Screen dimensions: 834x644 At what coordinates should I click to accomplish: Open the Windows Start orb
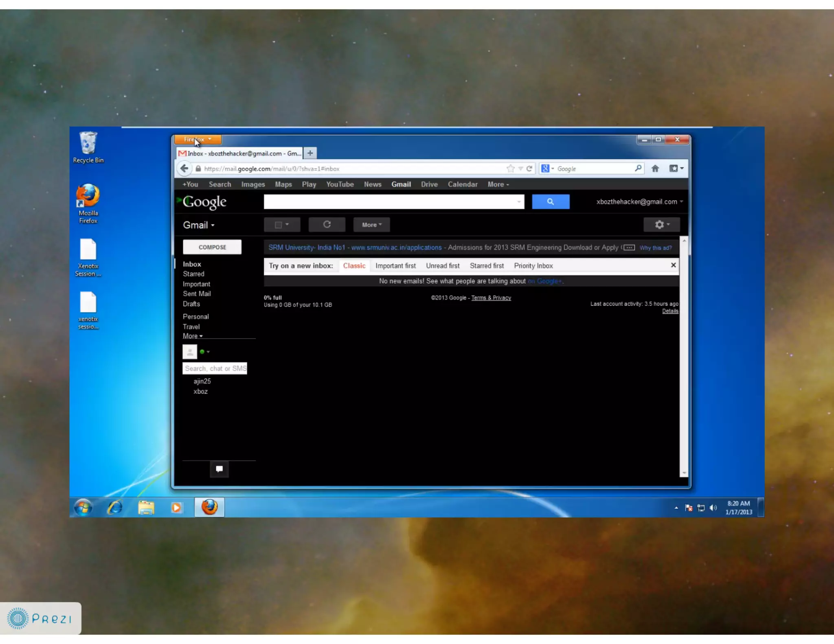(83, 507)
